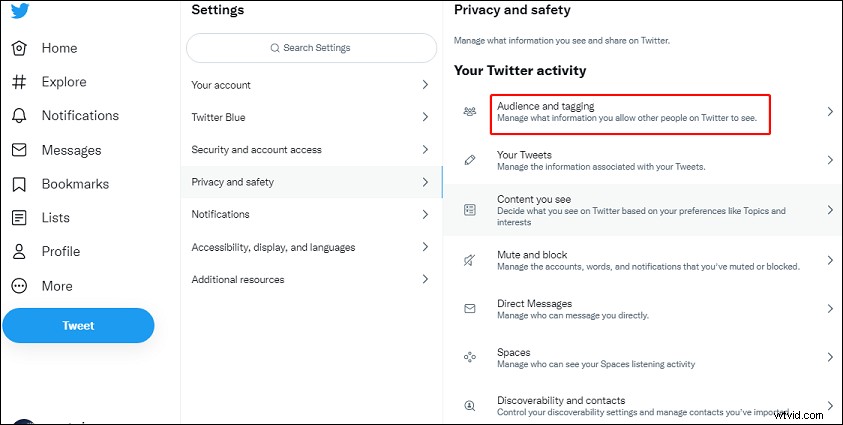Expand Security and account access chevron
The height and width of the screenshot is (425, 843).
pyautogui.click(x=425, y=149)
